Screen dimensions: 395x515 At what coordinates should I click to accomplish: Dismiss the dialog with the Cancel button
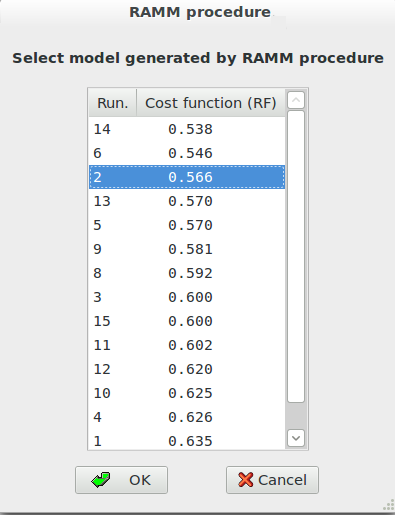pyautogui.click(x=272, y=480)
